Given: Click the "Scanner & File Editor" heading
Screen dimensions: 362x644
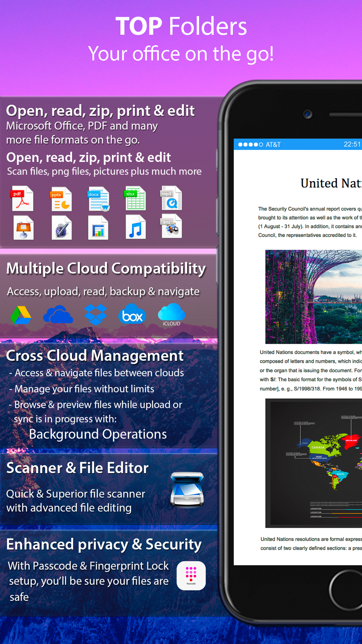Looking at the screenshot, I should [77, 468].
